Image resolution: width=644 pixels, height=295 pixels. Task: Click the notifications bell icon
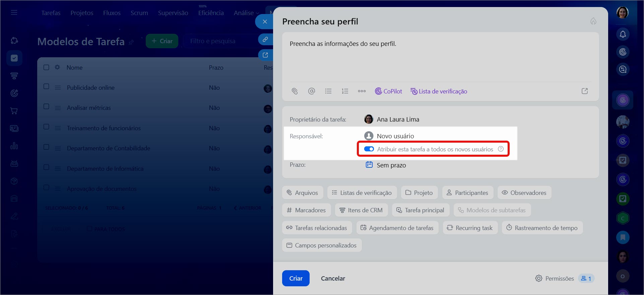pyautogui.click(x=623, y=34)
